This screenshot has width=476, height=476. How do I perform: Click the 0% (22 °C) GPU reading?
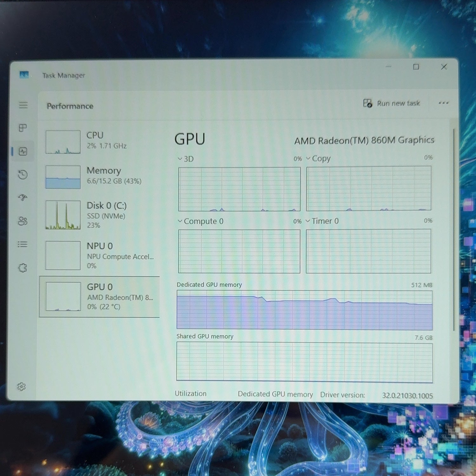pyautogui.click(x=104, y=307)
